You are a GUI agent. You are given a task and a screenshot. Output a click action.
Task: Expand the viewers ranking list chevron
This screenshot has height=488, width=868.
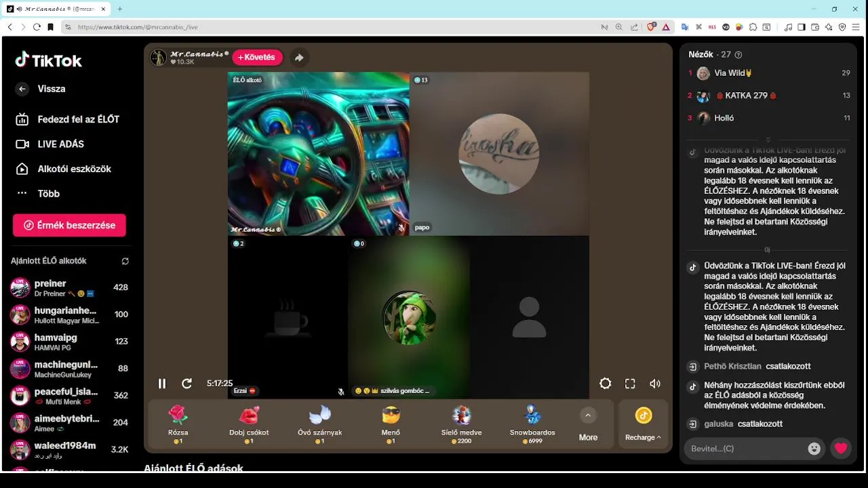tap(768, 140)
